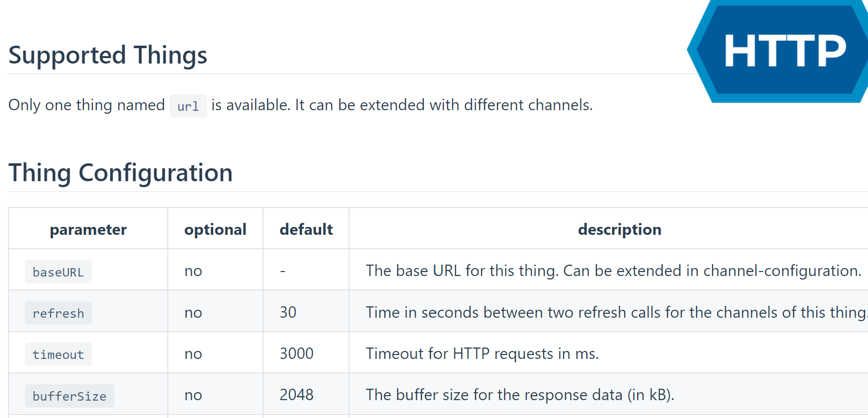The image size is (868, 418).
Task: Select the refresh parameter code
Action: click(x=58, y=313)
